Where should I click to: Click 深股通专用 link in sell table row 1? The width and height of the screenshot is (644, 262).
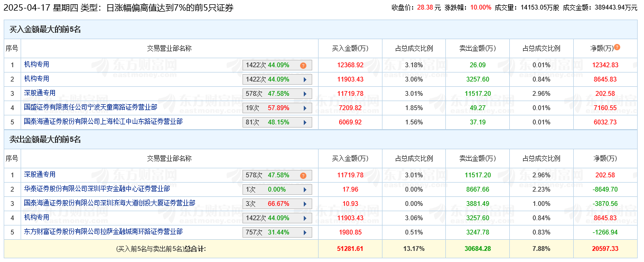(x=40, y=175)
